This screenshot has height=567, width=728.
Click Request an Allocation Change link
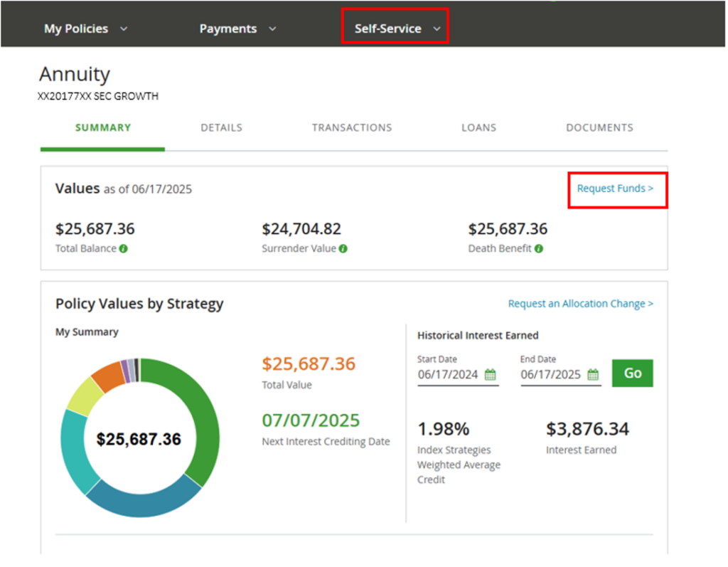(x=580, y=304)
